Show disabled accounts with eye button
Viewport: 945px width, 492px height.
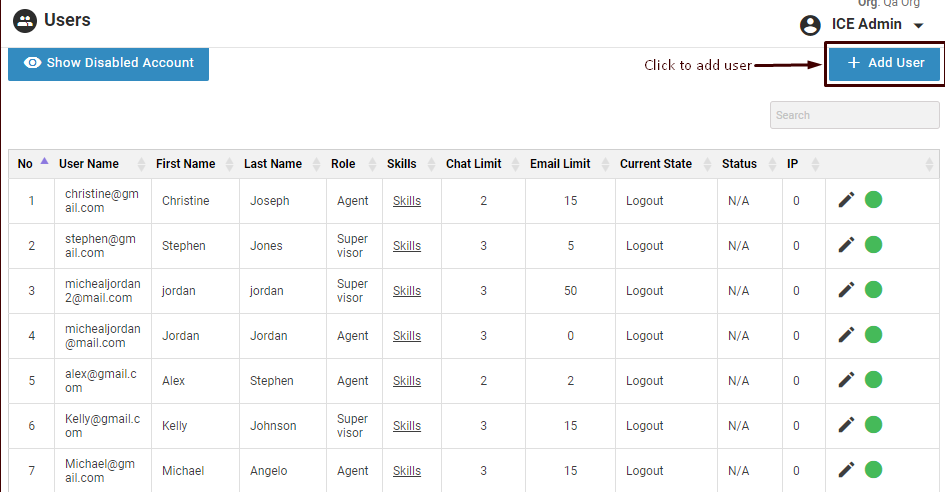tap(108, 63)
